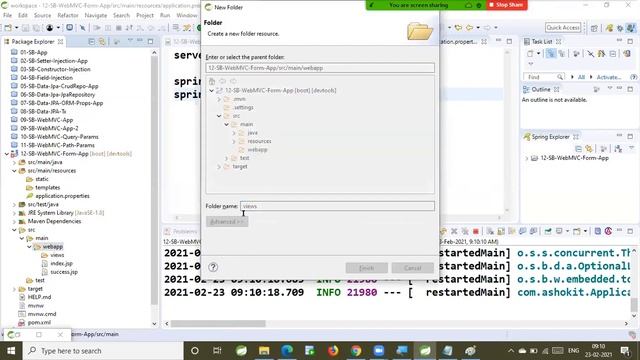Open File Explorer from the taskbar
Image resolution: width=640 pixels, height=360 pixels.
point(264,351)
